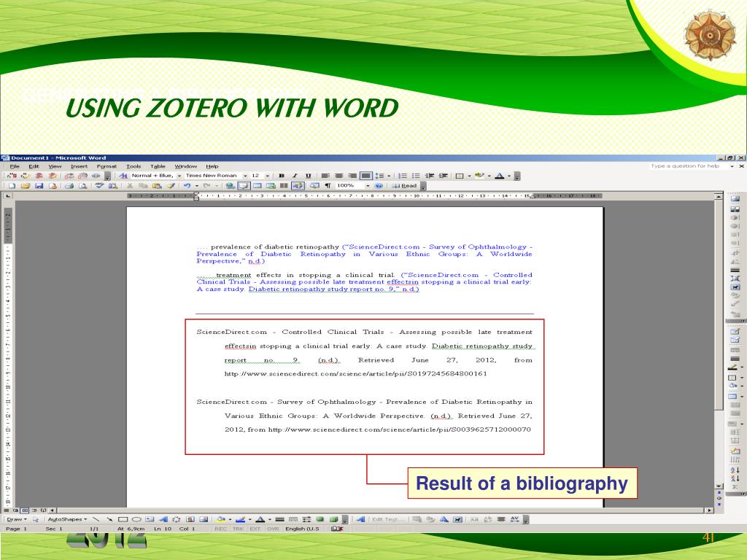The width and height of the screenshot is (747, 560).
Task: Click in the Type a question for help box
Action: 689,166
